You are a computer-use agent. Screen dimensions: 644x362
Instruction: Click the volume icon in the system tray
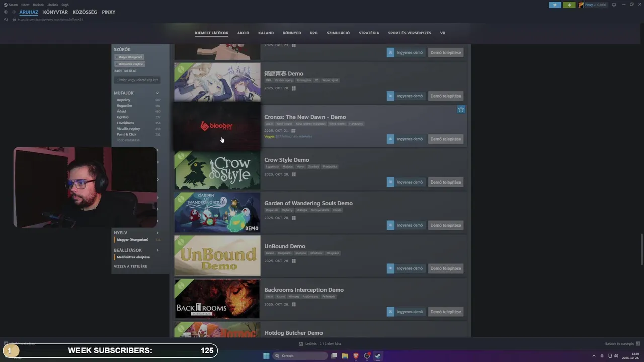coord(616,356)
